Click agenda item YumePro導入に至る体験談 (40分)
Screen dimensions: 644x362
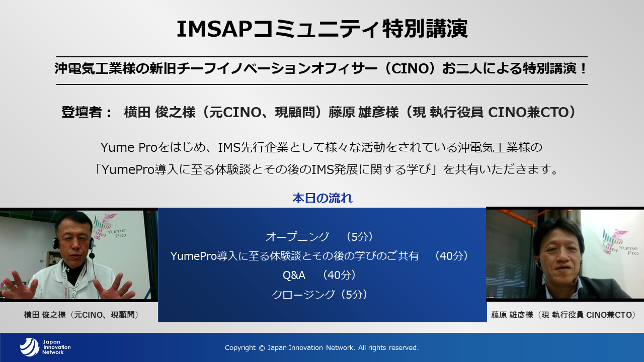tap(320, 256)
